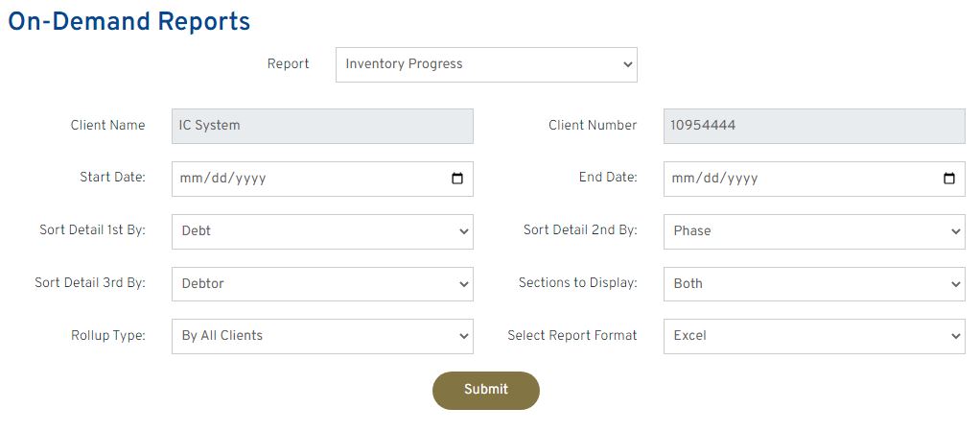Open the Start Date calendar picker icon

click(x=457, y=179)
